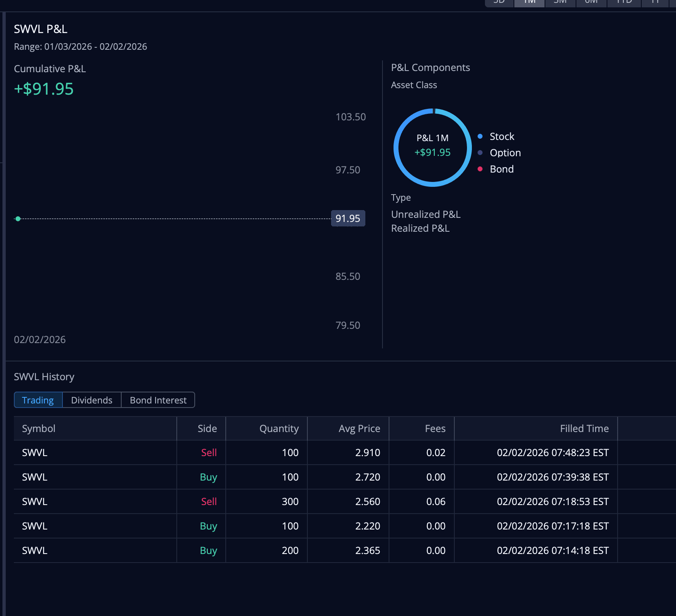This screenshot has width=676, height=616.
Task: Select the Trading history tab
Action: click(38, 400)
